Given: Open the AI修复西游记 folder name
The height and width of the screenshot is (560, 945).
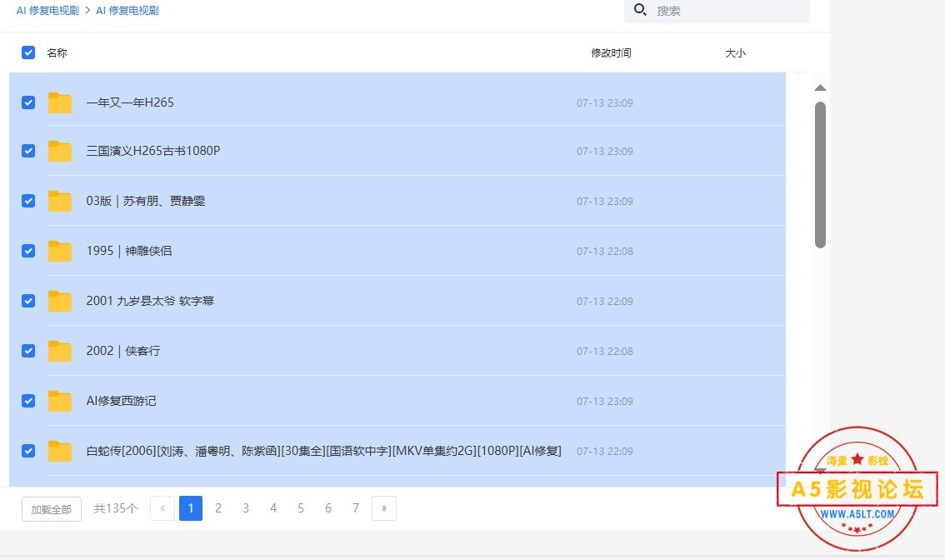Looking at the screenshot, I should 121,401.
